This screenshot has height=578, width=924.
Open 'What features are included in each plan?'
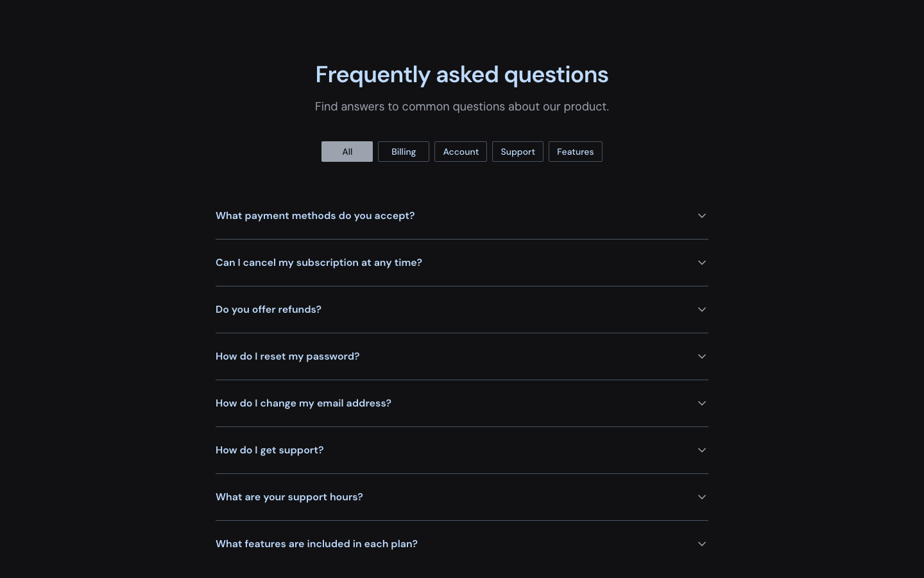(x=316, y=544)
